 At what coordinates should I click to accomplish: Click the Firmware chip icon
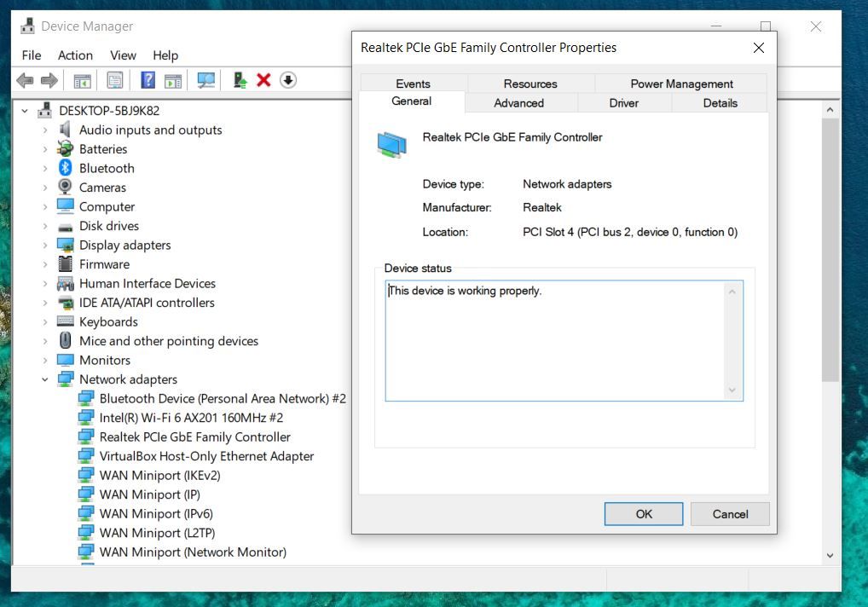66,264
